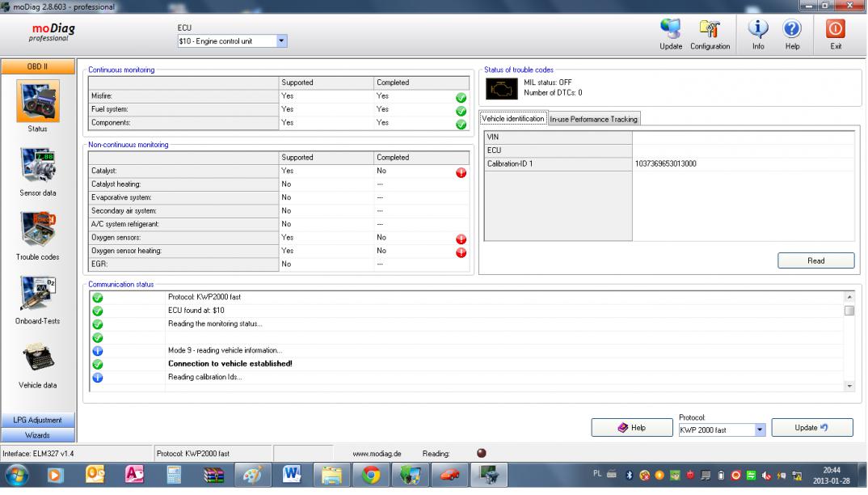Open the Help question mark icon
868x495 pixels.
click(x=792, y=32)
